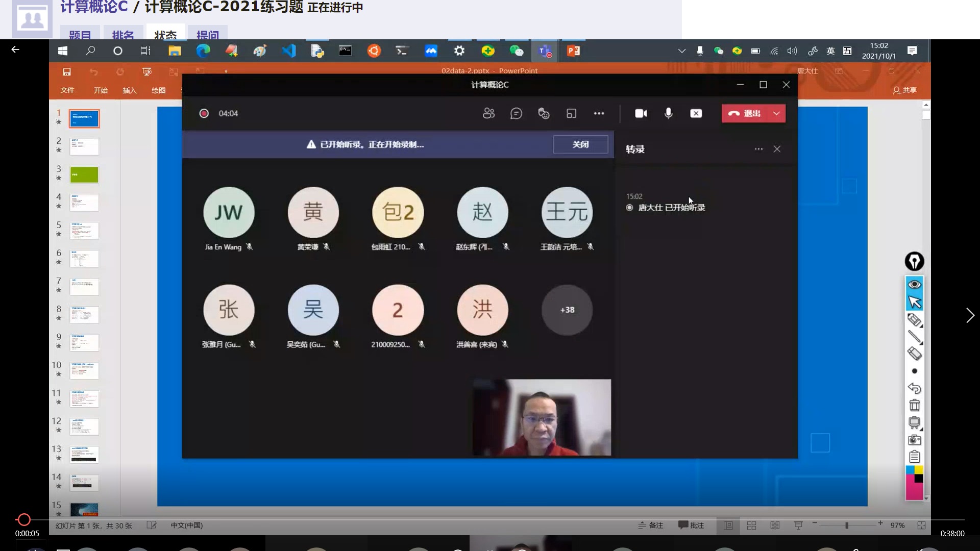Select the 黄 participant avatar
Viewport: 980px width, 551px height.
coord(313,212)
